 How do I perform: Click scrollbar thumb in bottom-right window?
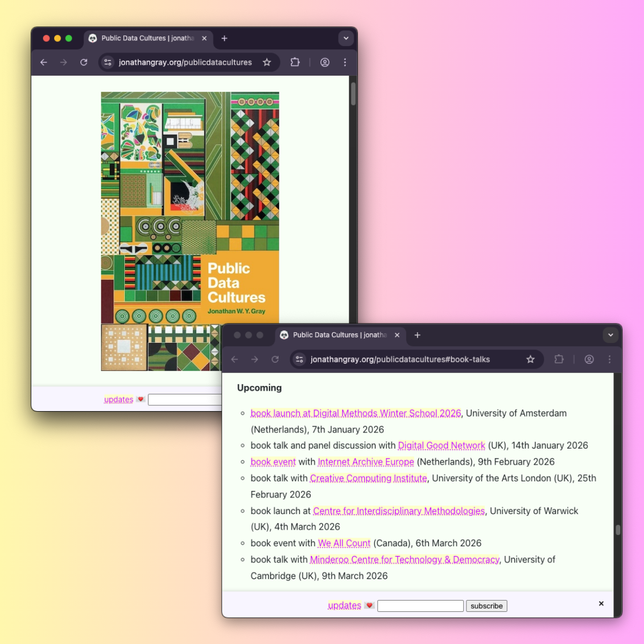[x=618, y=530]
